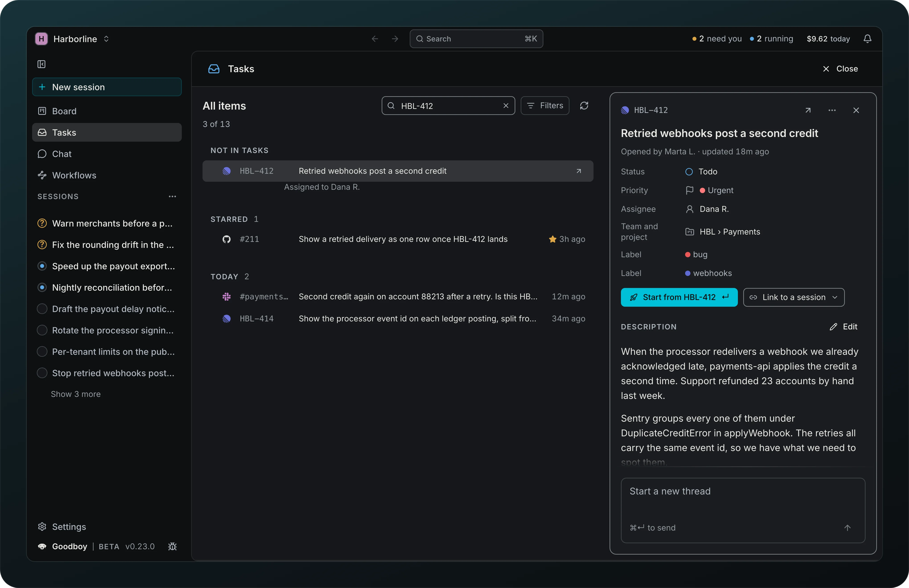Screen dimensions: 909x588
Task: Start a New session
Action: click(107, 87)
